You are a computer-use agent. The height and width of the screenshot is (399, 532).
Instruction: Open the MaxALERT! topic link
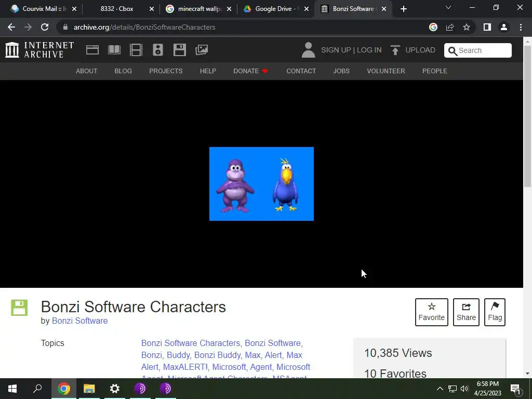[x=185, y=367]
